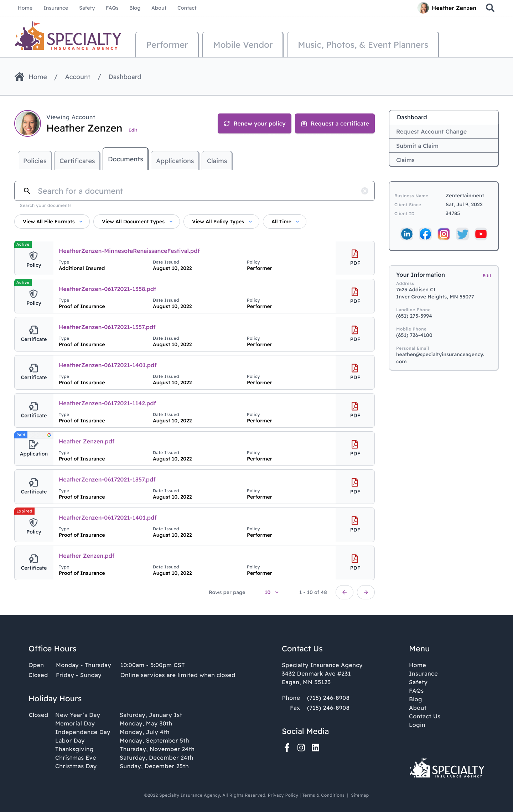Click the Facebook icon in footer

coord(287,748)
